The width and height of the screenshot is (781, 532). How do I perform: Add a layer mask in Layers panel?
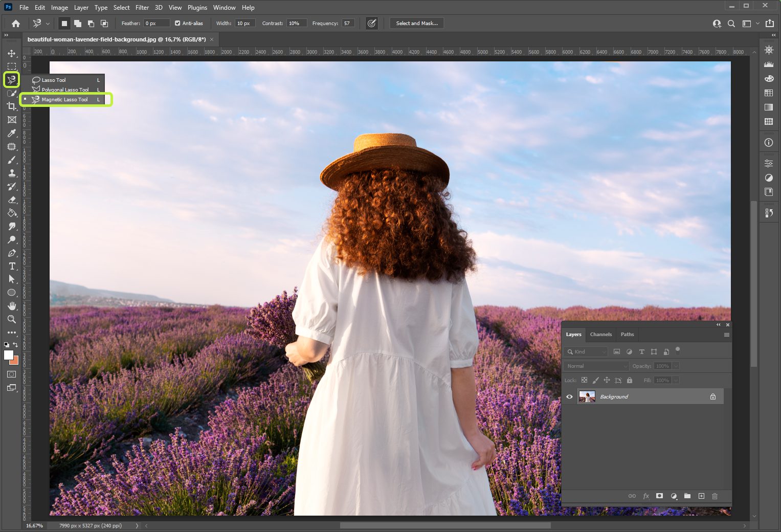pyautogui.click(x=660, y=496)
